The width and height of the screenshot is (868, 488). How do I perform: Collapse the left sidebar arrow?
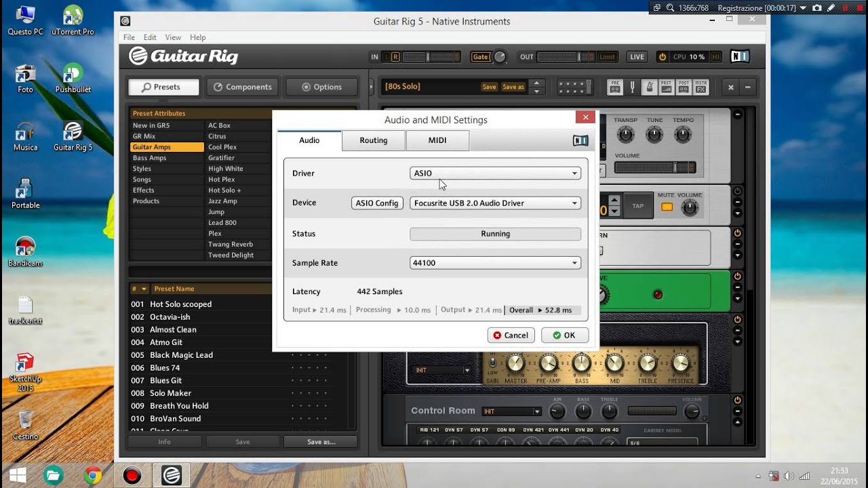(371, 87)
